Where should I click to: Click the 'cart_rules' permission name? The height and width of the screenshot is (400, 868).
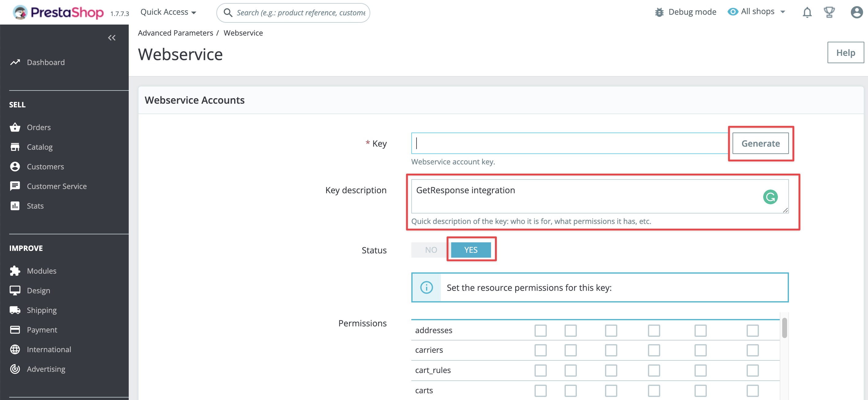(433, 370)
